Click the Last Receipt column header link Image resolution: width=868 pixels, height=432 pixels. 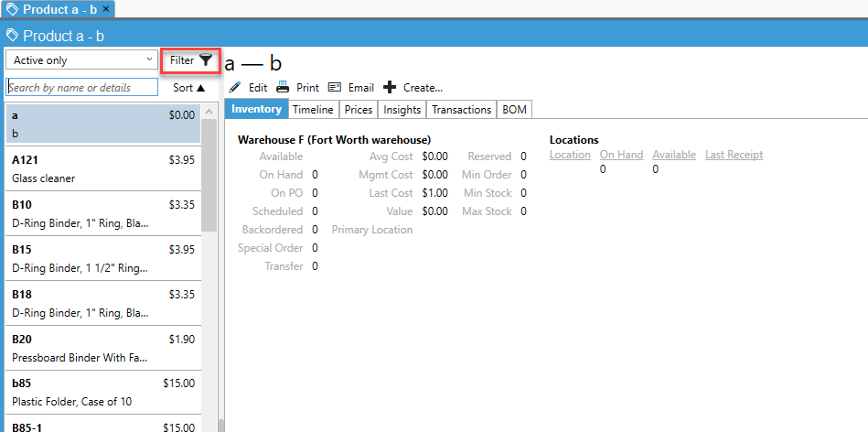(x=734, y=155)
